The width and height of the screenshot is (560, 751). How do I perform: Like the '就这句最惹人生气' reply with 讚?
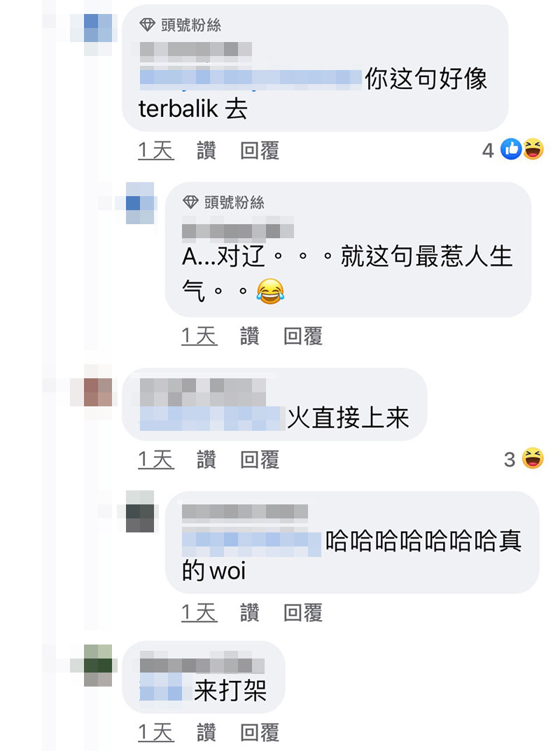250,336
